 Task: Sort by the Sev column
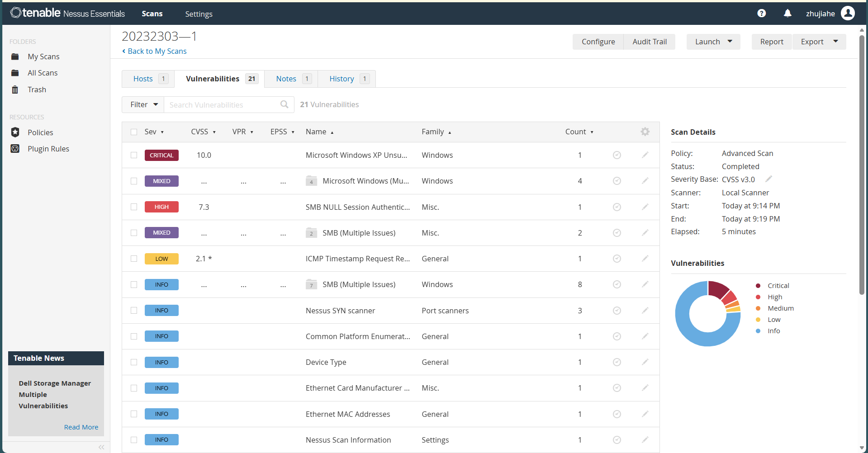point(154,132)
